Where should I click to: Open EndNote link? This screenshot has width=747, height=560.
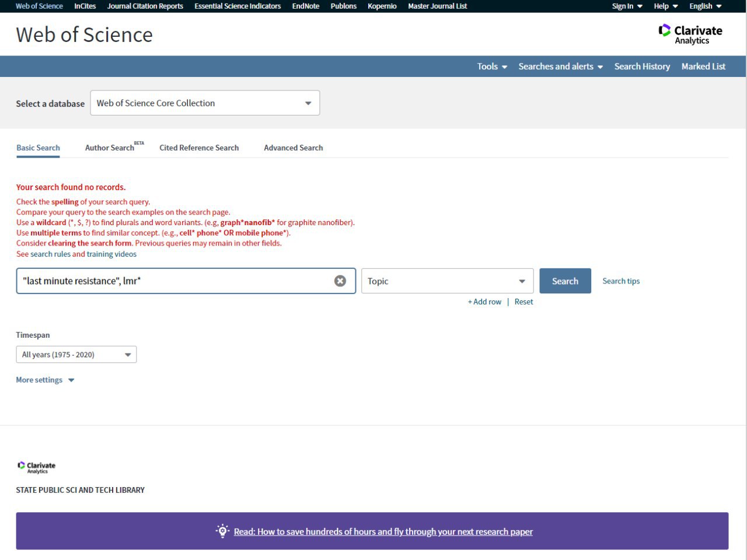pyautogui.click(x=306, y=6)
